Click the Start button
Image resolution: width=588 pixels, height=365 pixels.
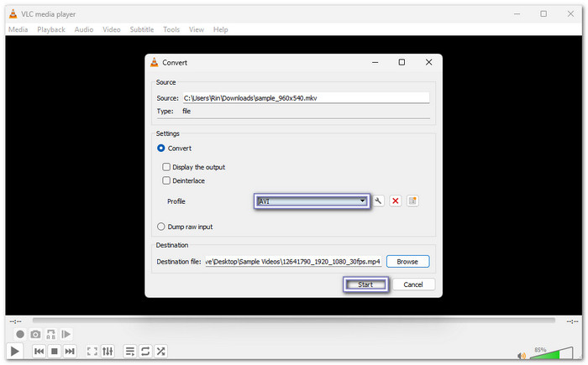coord(365,284)
